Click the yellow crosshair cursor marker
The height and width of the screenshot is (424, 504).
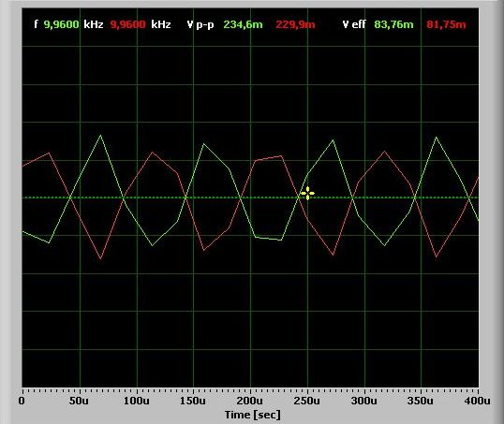[x=307, y=194]
